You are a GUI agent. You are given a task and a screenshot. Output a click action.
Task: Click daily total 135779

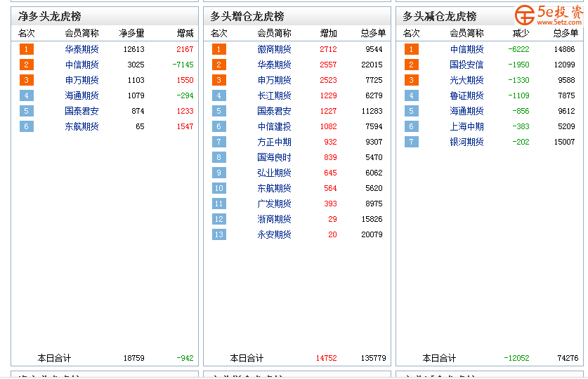coord(374,358)
